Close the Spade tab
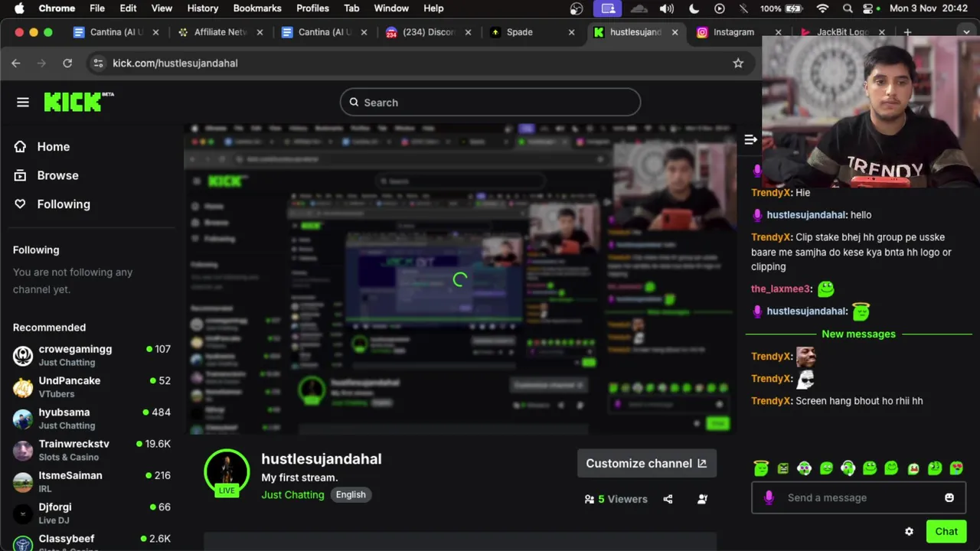 coord(571,32)
